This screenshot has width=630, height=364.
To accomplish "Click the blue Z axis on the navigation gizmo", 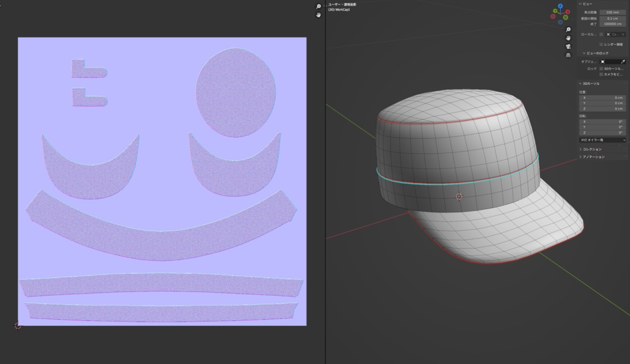I will 560,5.
